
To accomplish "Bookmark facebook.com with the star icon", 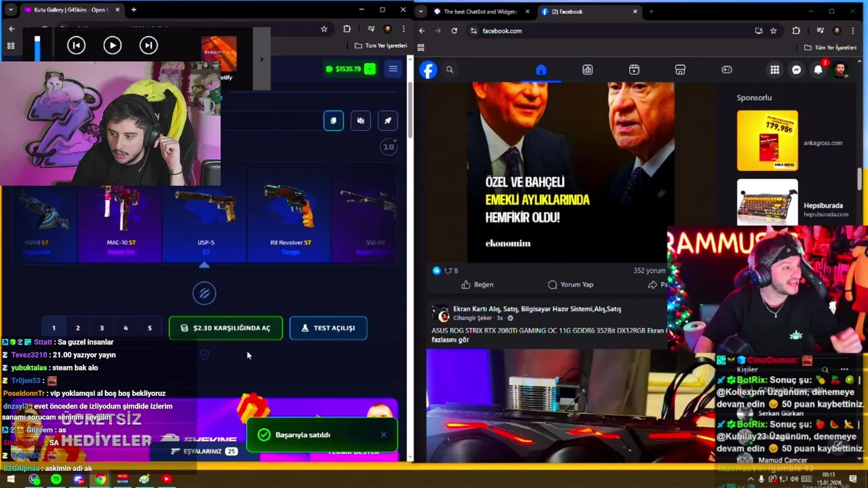I will pos(773,30).
